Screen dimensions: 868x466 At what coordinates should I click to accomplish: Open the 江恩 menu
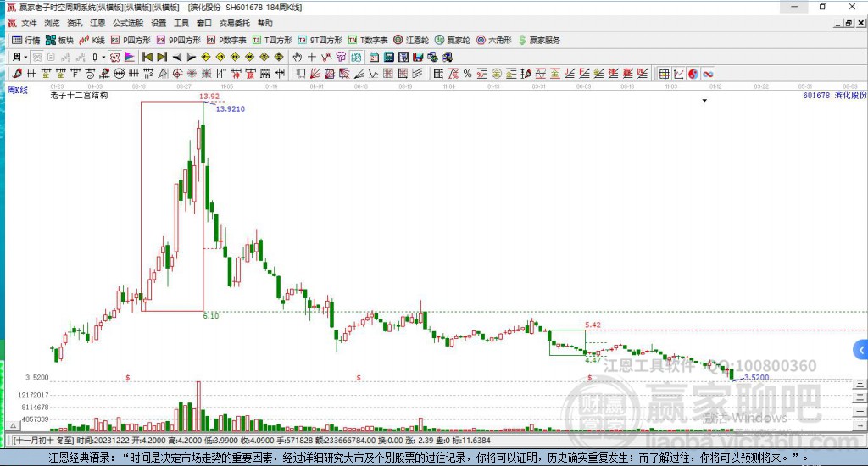pyautogui.click(x=97, y=23)
